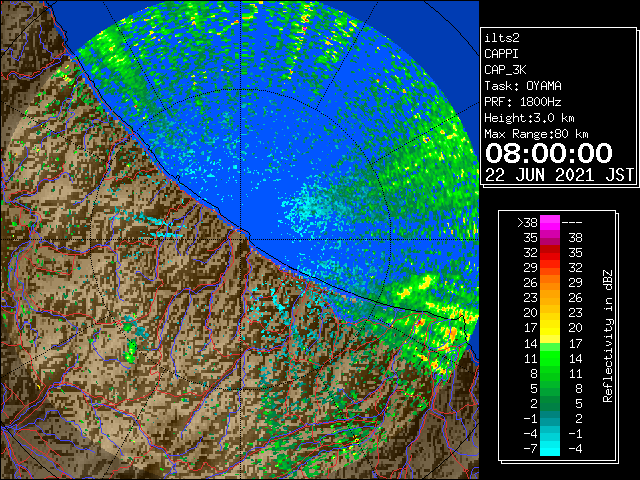Click the left-side legend value 14
The height and width of the screenshot is (480, 640).
pyautogui.click(x=531, y=344)
